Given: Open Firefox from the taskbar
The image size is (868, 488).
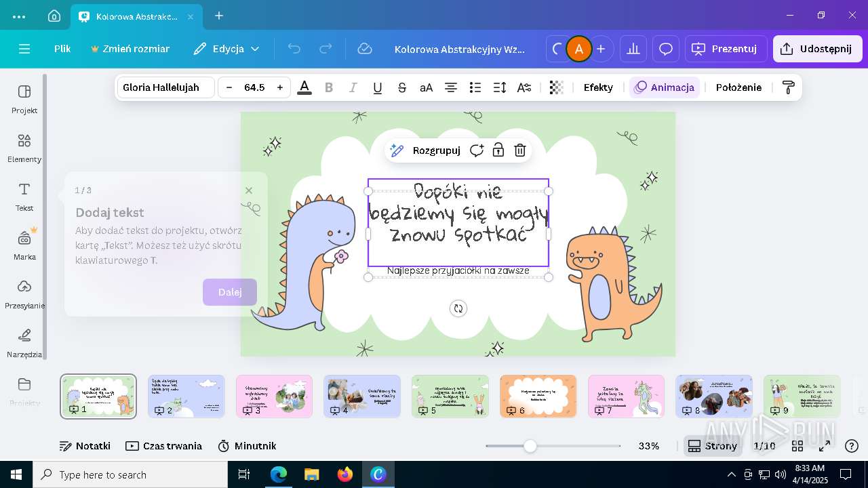Looking at the screenshot, I should [x=345, y=474].
